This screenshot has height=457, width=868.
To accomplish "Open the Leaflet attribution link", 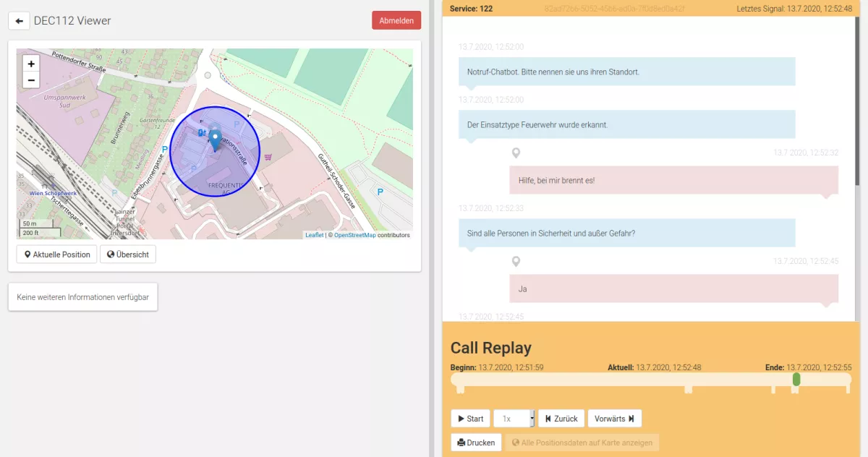I will pyautogui.click(x=314, y=235).
